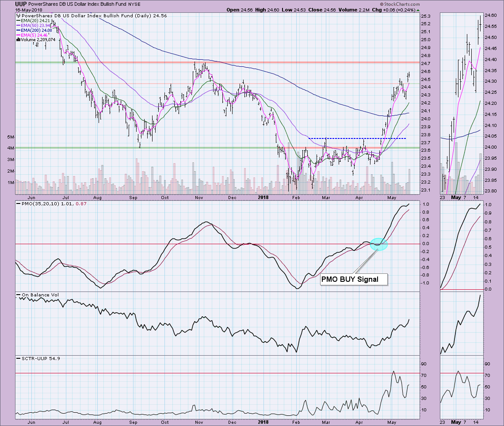This screenshot has width=504, height=426.
Task: Click the red 0.87 PMO signal value
Action: (x=81, y=204)
